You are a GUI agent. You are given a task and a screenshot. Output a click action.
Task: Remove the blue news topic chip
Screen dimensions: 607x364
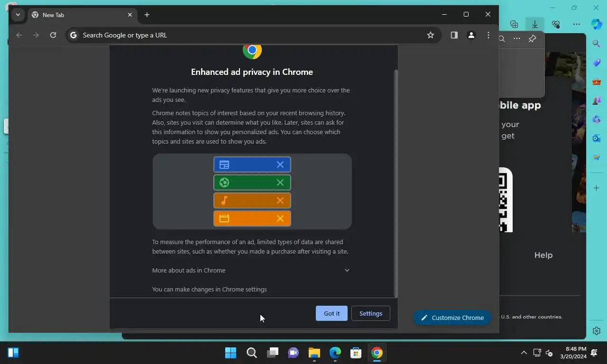(280, 164)
